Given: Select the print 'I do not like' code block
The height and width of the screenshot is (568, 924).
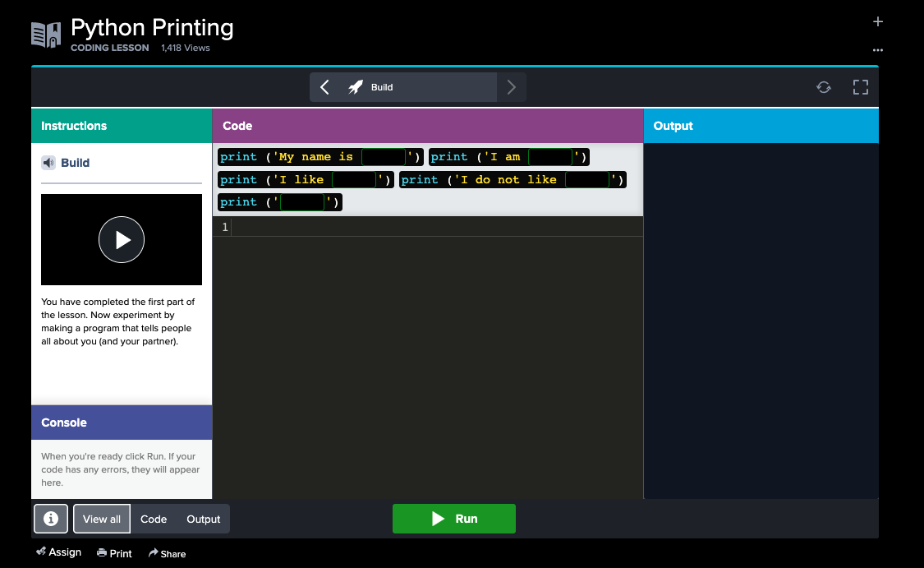Looking at the screenshot, I should click(513, 179).
